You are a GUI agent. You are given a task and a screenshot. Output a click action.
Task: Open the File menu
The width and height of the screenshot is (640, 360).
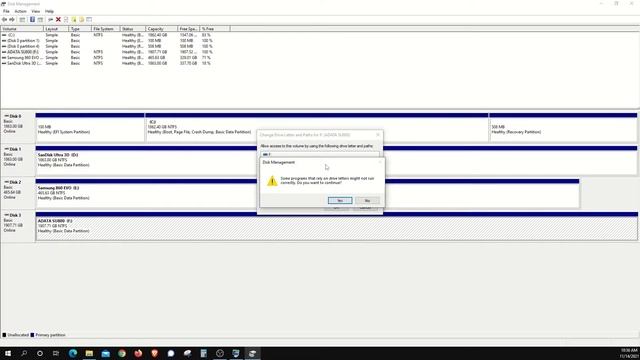[6, 11]
